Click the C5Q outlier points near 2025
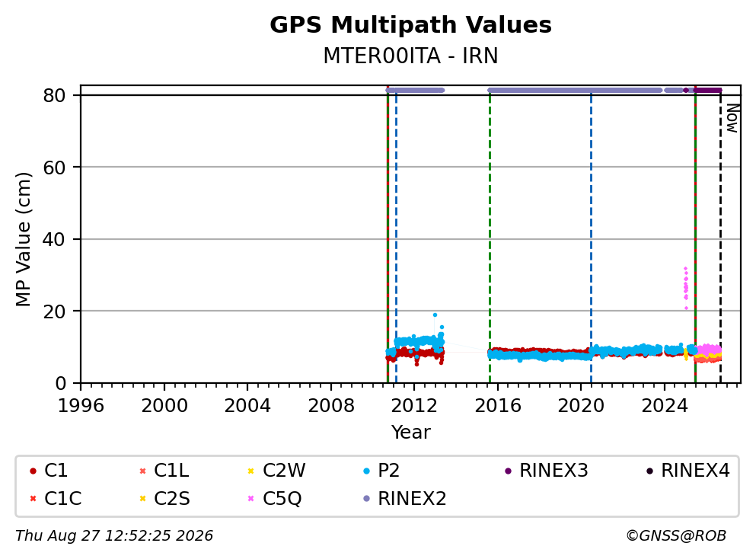This screenshot has width=756, height=559. [686, 288]
